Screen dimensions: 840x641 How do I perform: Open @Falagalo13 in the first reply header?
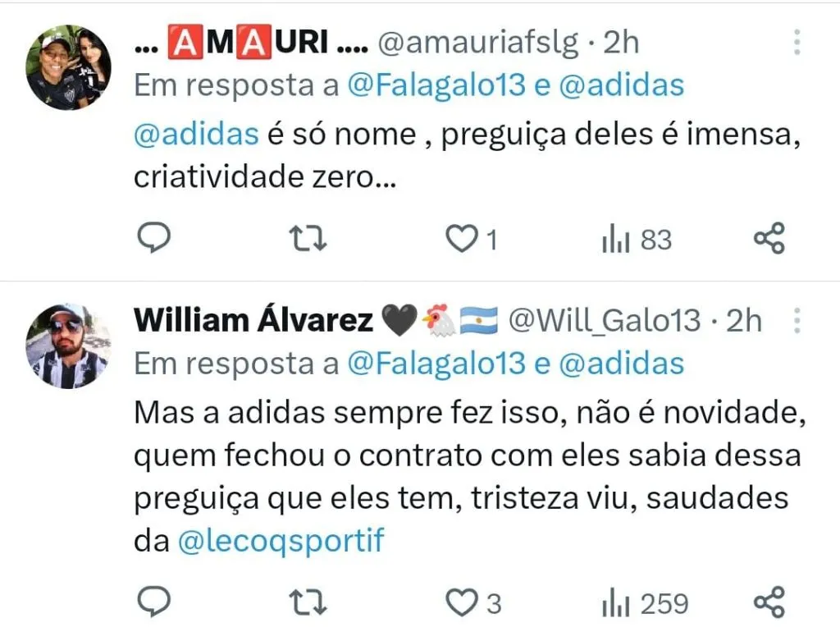coord(436,85)
